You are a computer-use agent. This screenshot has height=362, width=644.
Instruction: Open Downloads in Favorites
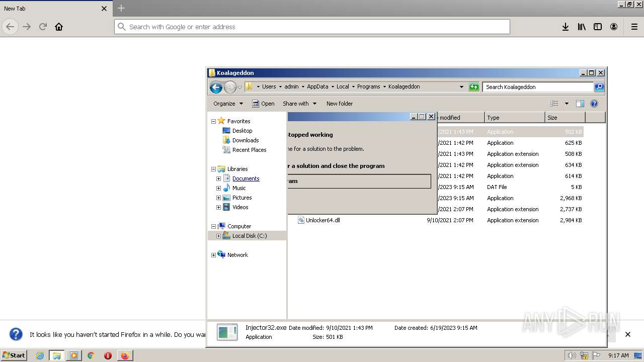[246, 140]
